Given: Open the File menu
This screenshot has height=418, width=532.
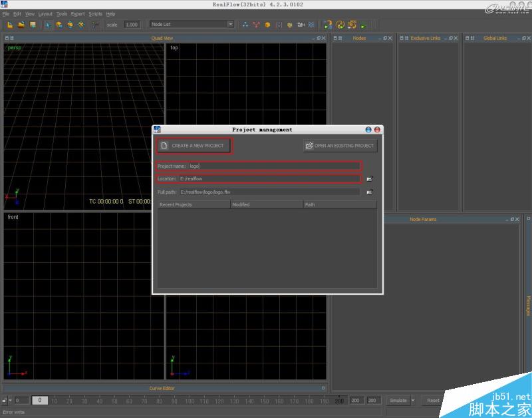Looking at the screenshot, I should (5, 13).
